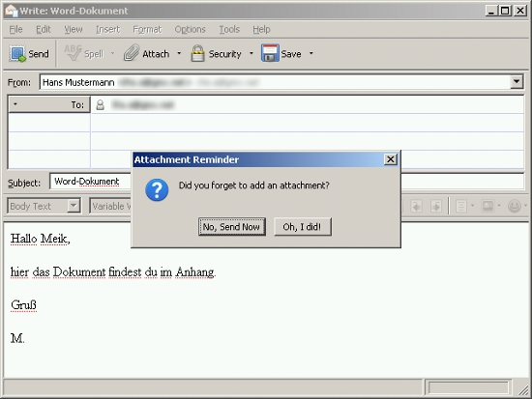Screen dimensions: 532x399
Task: Click the Send envelope icon
Action: tap(17, 53)
